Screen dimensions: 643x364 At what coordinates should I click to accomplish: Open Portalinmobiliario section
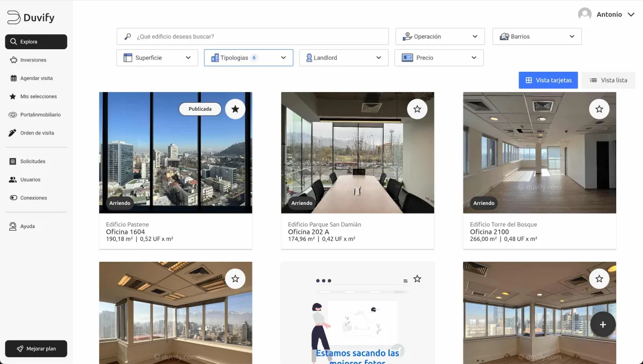pyautogui.click(x=36, y=115)
